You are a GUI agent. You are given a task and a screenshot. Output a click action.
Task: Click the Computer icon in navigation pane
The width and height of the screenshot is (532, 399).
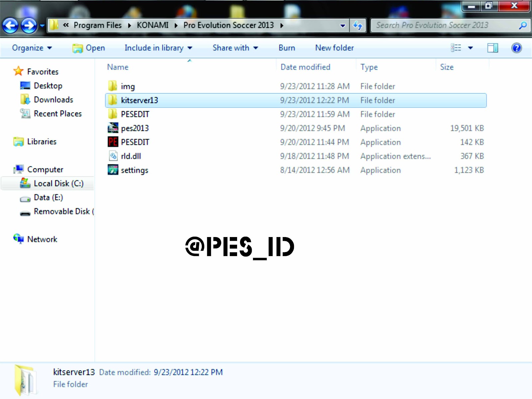[19, 169]
